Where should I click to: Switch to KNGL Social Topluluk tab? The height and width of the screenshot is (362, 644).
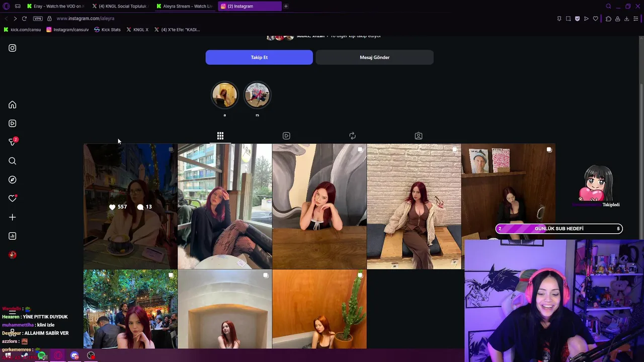click(x=120, y=6)
